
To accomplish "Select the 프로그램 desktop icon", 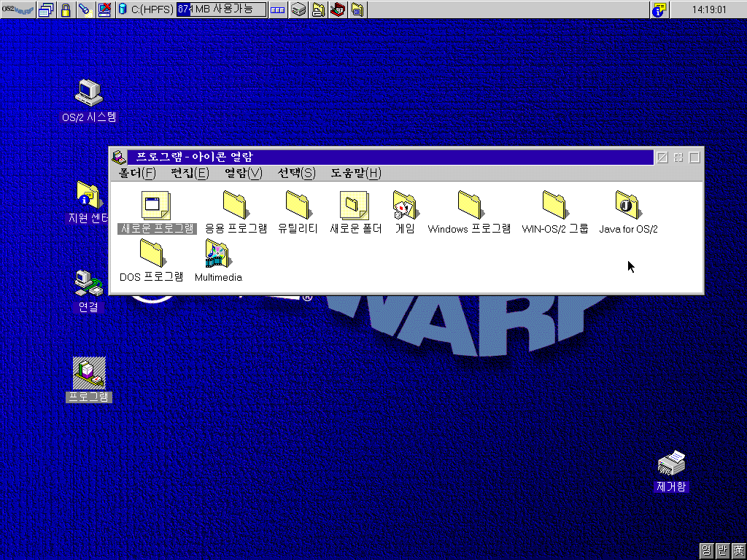I will pos(89,379).
